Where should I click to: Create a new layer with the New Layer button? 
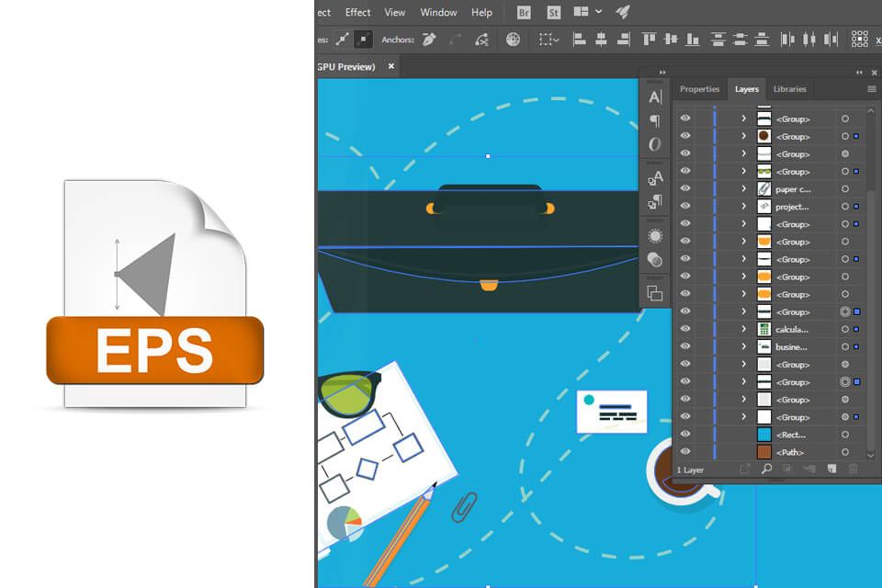point(832,469)
